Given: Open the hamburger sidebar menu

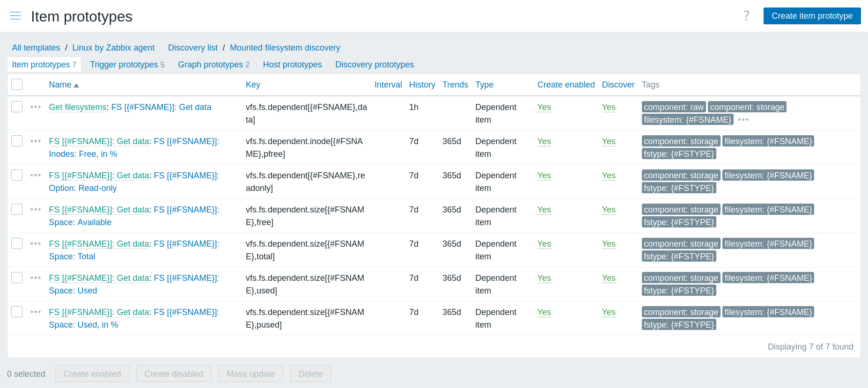Looking at the screenshot, I should 15,16.
